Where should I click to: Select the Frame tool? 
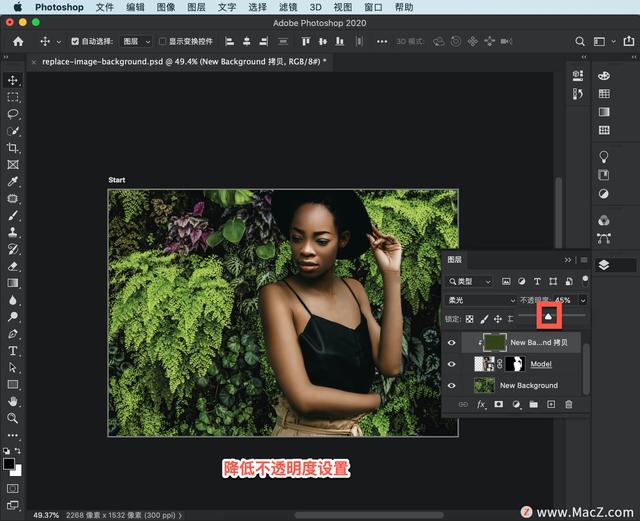pos(13,165)
